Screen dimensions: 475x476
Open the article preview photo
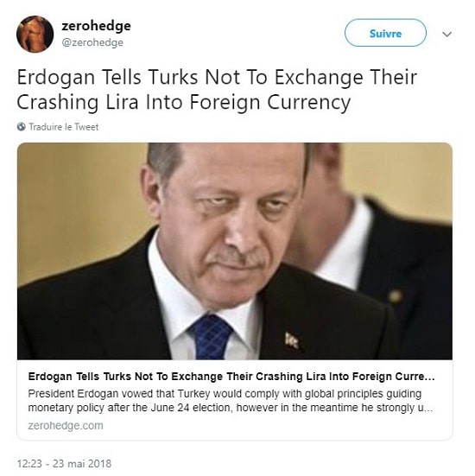[x=235, y=251]
